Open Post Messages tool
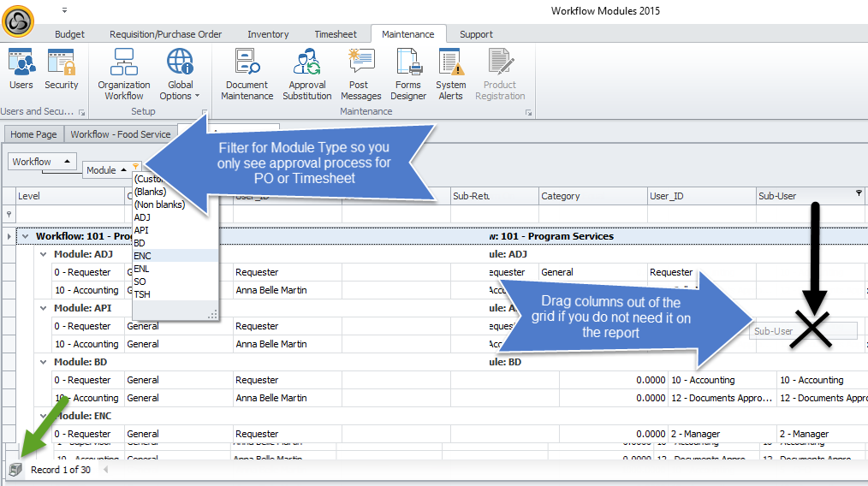Viewport: 868px width, 486px height. tap(360, 74)
